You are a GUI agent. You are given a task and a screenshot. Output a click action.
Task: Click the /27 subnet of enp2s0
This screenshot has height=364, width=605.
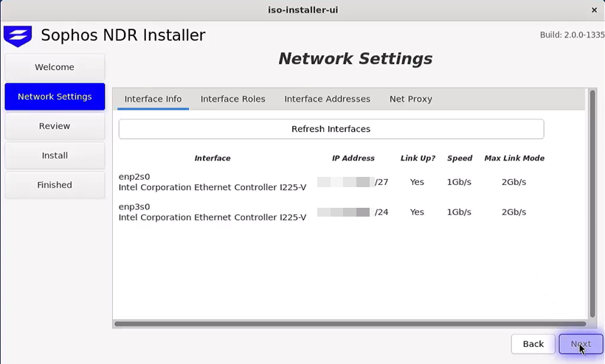pos(381,182)
